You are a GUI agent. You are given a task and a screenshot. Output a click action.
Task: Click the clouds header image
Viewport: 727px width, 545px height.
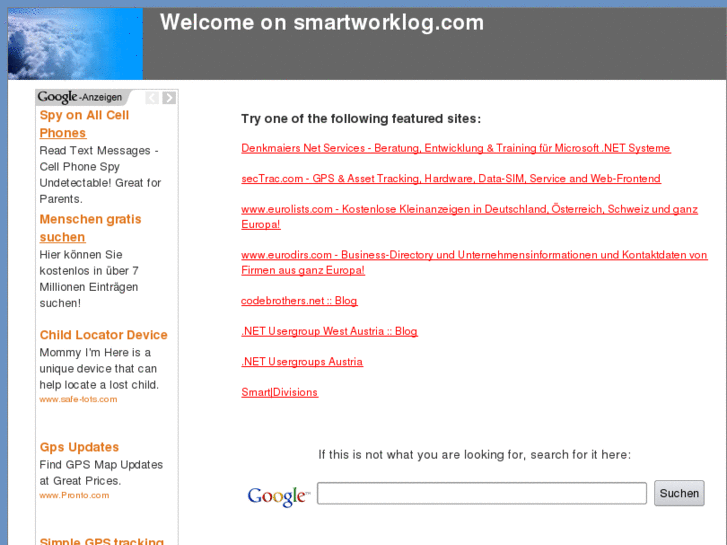coord(75,44)
